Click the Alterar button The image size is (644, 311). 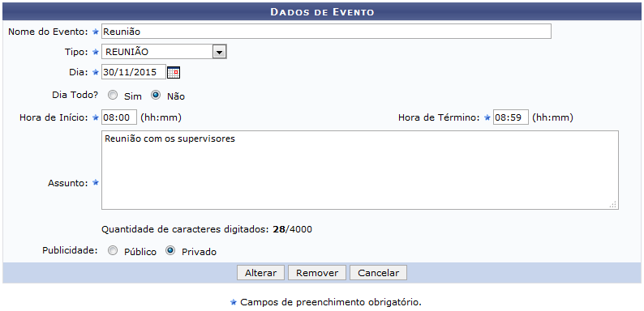[x=260, y=273]
